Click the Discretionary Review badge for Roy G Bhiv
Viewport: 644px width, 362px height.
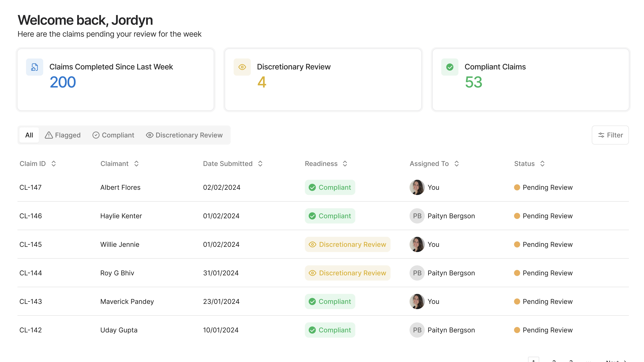[x=347, y=273]
